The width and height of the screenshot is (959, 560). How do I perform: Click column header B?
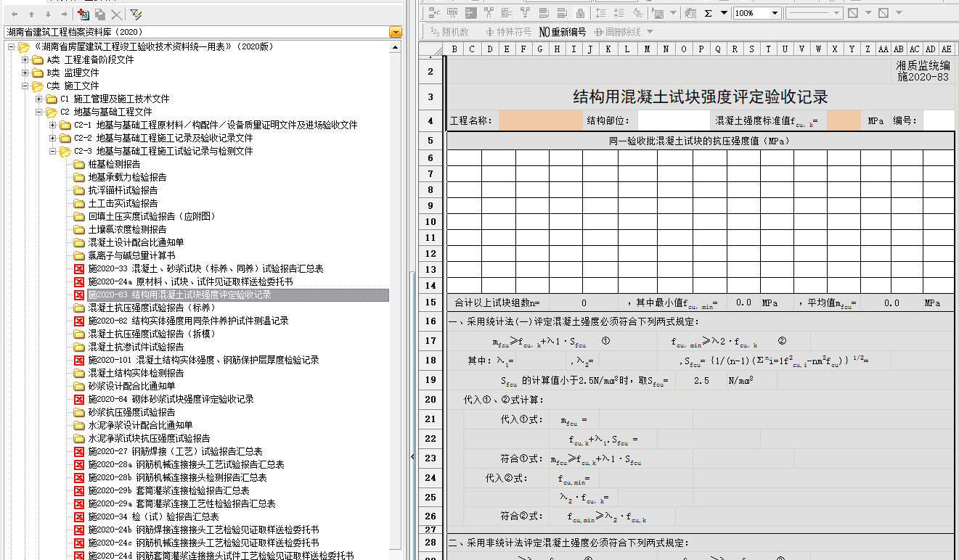pyautogui.click(x=454, y=49)
